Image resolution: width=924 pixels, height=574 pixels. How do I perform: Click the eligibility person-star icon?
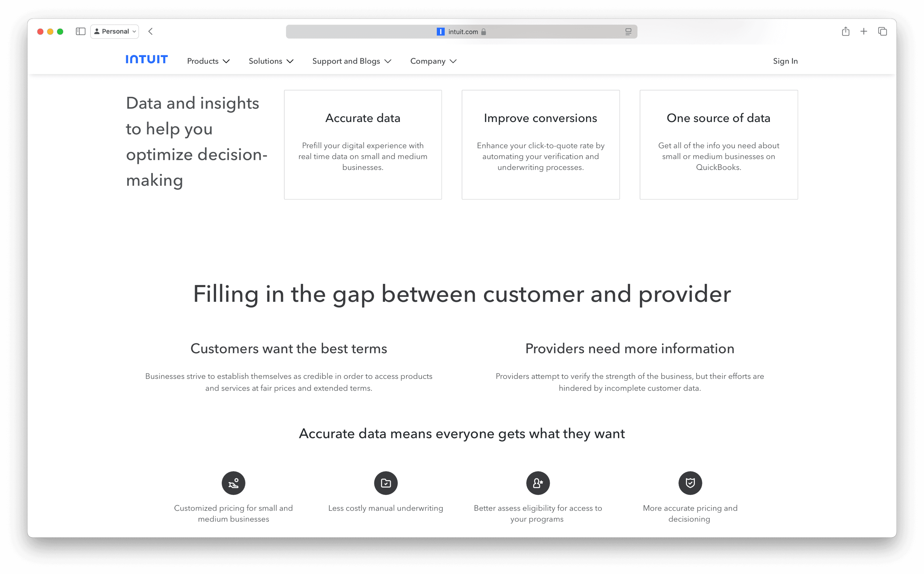(x=538, y=483)
